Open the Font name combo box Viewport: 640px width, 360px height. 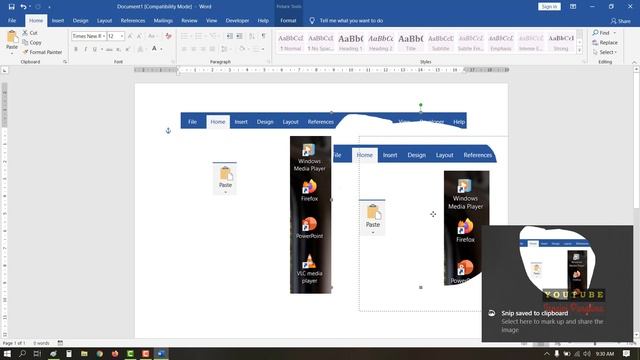pyautogui.click(x=89, y=36)
